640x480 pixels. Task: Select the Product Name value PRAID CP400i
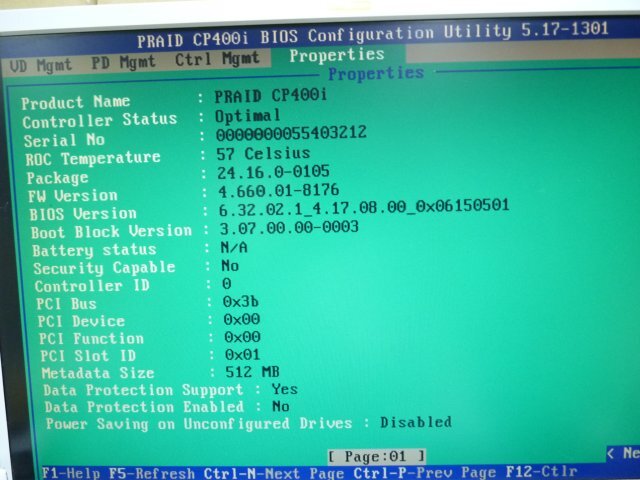coord(271,96)
